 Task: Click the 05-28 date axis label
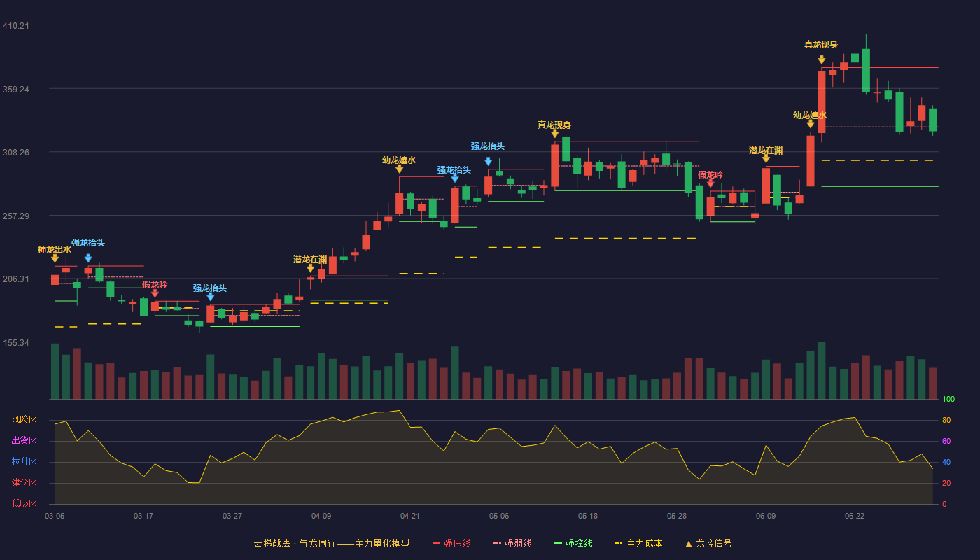coord(677,516)
